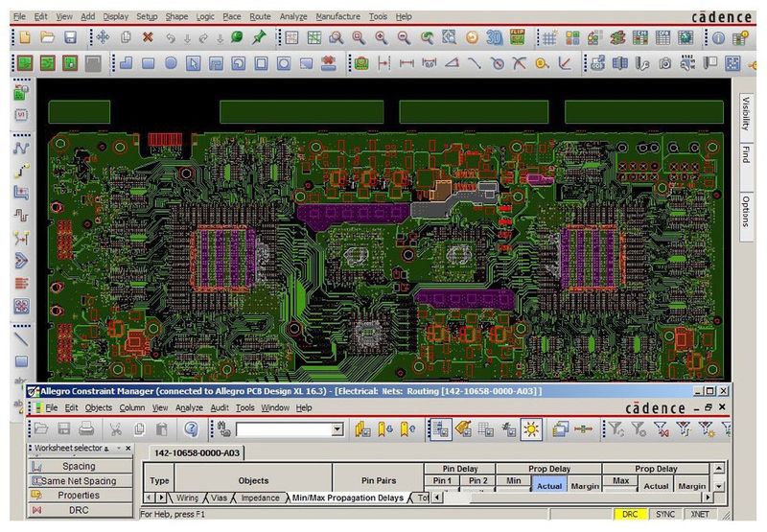Image resolution: width=767 pixels, height=532 pixels.
Task: Open the search combo box dropdown in Constraint Manager
Action: [x=337, y=429]
